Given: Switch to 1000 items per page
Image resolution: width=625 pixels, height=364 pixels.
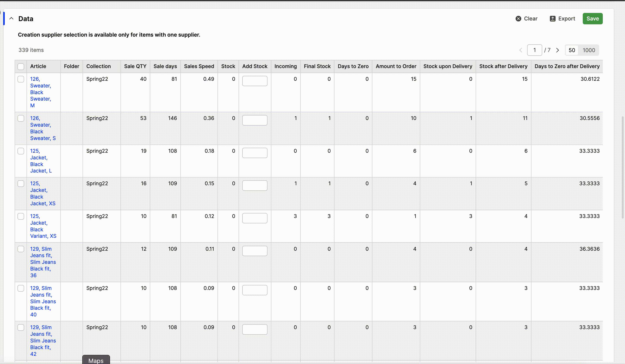Looking at the screenshot, I should pyautogui.click(x=589, y=50).
